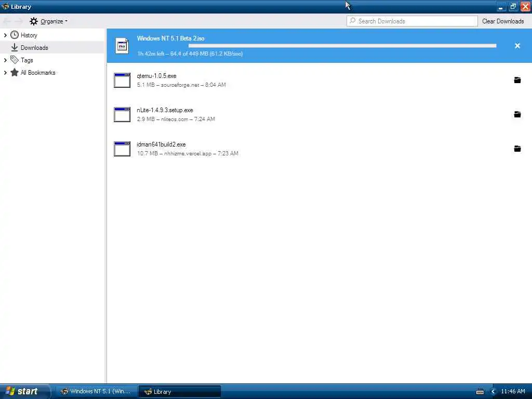Focus the Search Downloads field
Screen dimensions: 532x399
pos(412,21)
